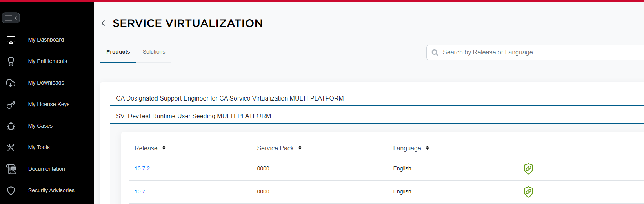The width and height of the screenshot is (644, 204).
Task: Select the Products tab
Action: (118, 52)
